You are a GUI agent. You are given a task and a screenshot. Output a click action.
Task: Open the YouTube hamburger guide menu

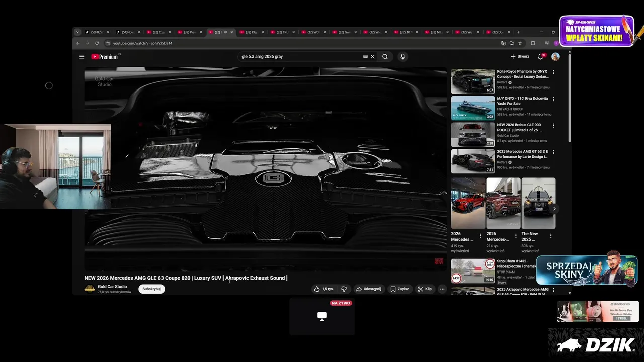(82, 57)
